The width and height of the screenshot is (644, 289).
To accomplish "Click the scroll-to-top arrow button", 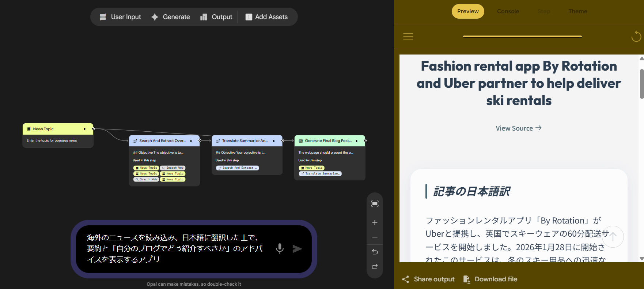I will click(613, 237).
